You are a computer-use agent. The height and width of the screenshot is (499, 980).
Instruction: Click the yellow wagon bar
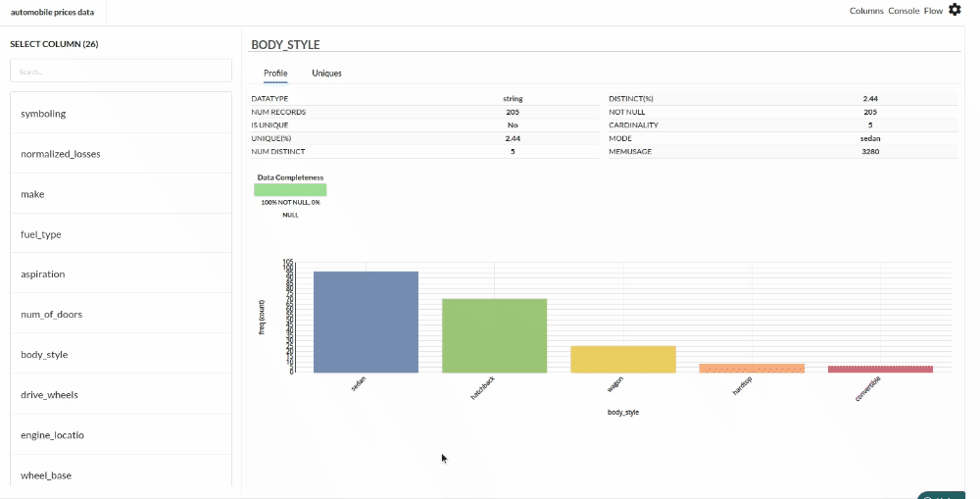point(623,360)
